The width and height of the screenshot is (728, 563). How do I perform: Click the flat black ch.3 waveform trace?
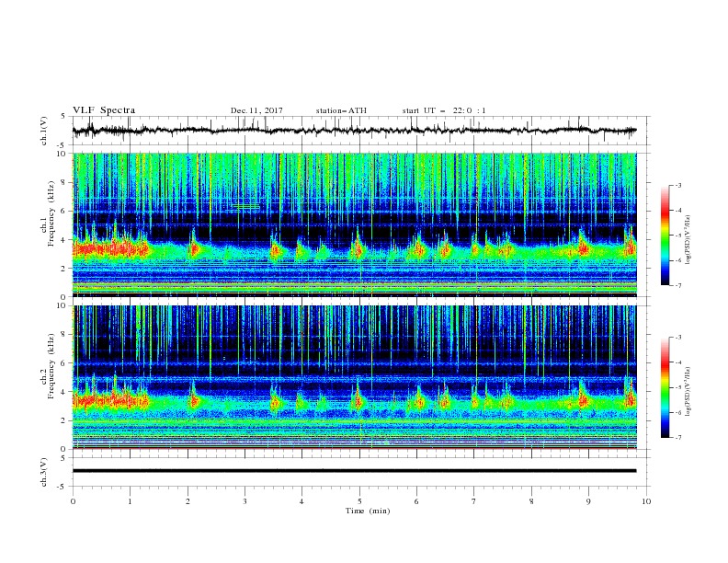click(354, 471)
